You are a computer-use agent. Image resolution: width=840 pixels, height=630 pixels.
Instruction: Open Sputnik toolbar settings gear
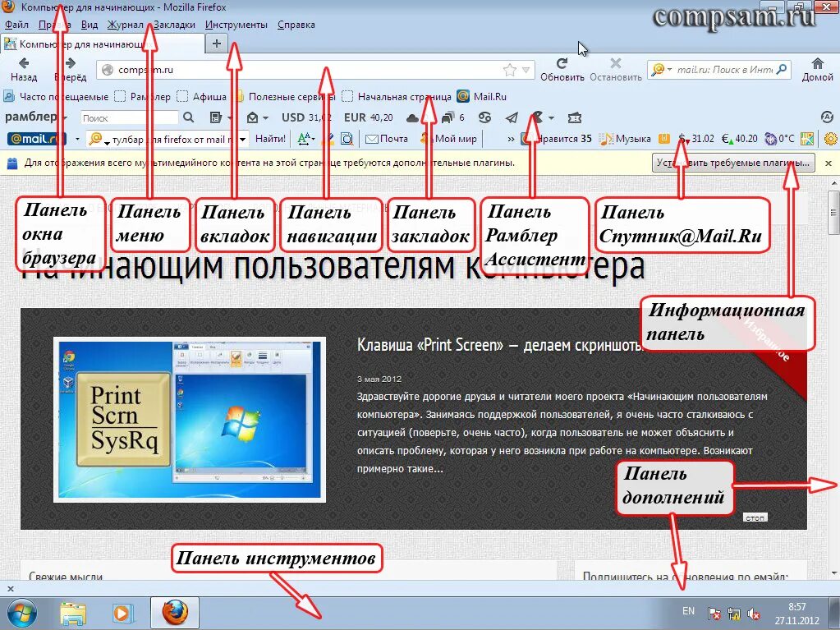[x=830, y=139]
